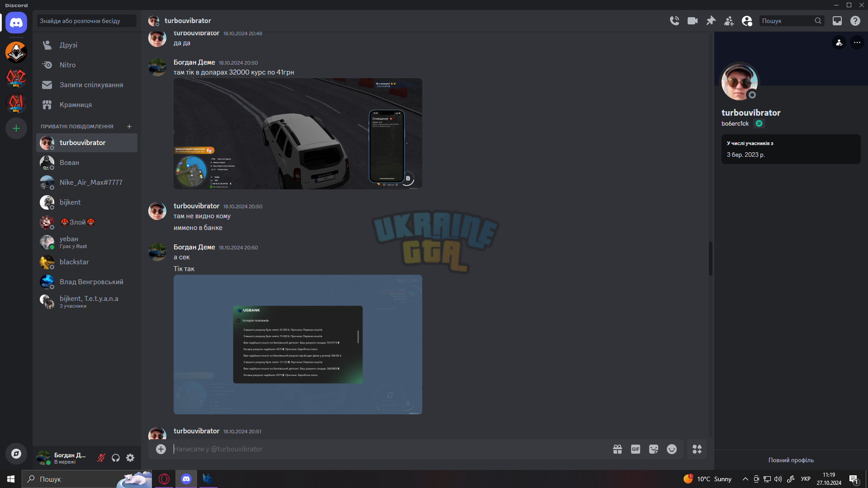
Task: Open the Windows notification center icon
Action: (x=854, y=479)
